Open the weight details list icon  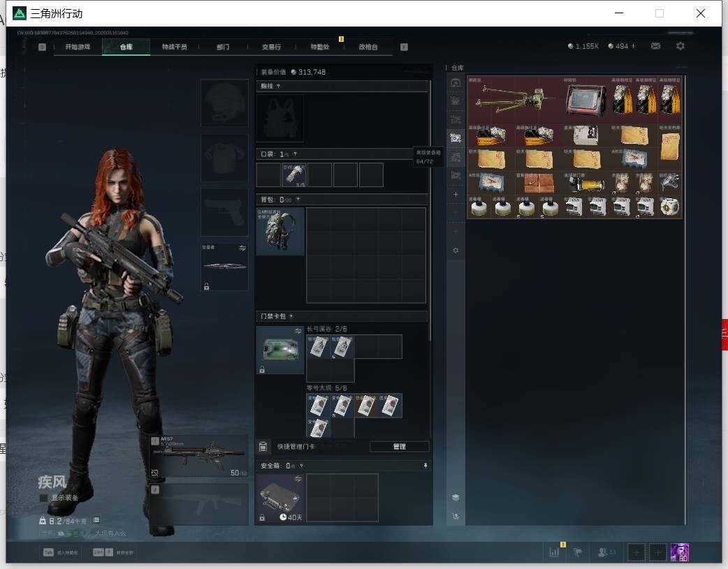pos(96,520)
